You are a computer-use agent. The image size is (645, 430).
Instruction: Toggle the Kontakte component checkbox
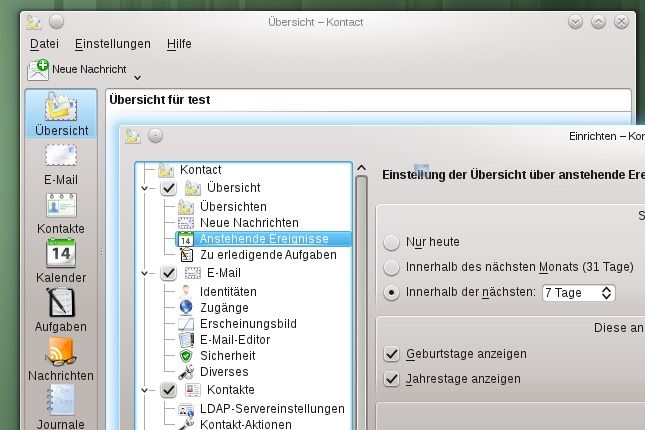point(168,390)
